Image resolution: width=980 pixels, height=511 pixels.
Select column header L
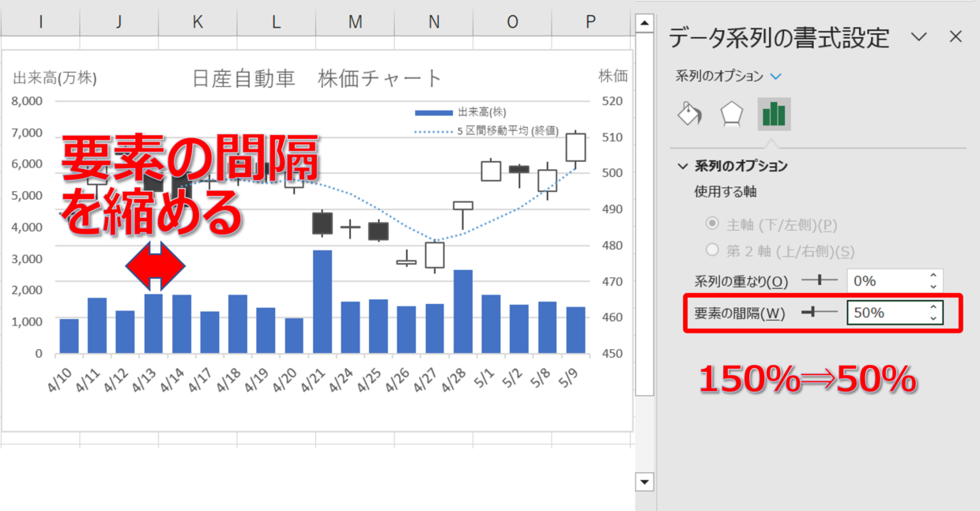pyautogui.click(x=277, y=23)
